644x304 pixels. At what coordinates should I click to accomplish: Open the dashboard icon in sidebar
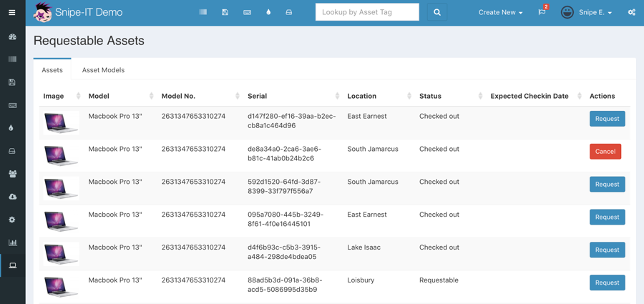12,36
